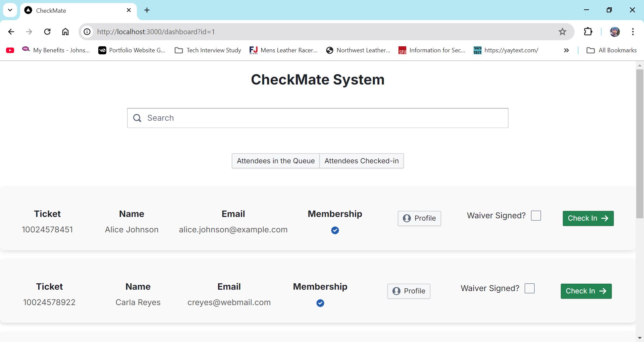Open the Mens Leather Racer bookmark
Screen dimensions: 644x342
click(x=283, y=50)
